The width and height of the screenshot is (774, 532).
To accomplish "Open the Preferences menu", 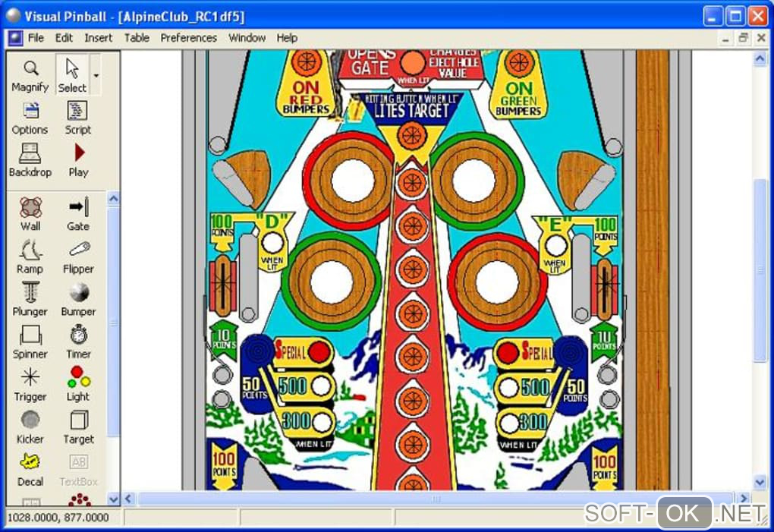I will [x=188, y=38].
